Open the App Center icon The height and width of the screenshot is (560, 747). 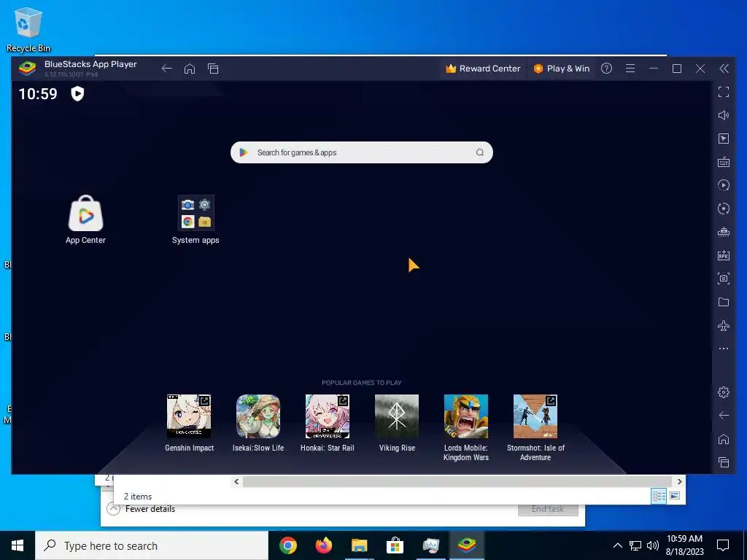coord(86,220)
